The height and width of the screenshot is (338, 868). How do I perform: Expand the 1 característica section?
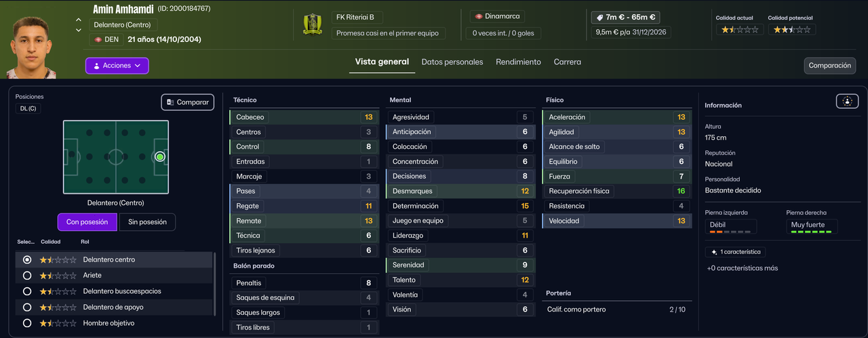click(735, 252)
